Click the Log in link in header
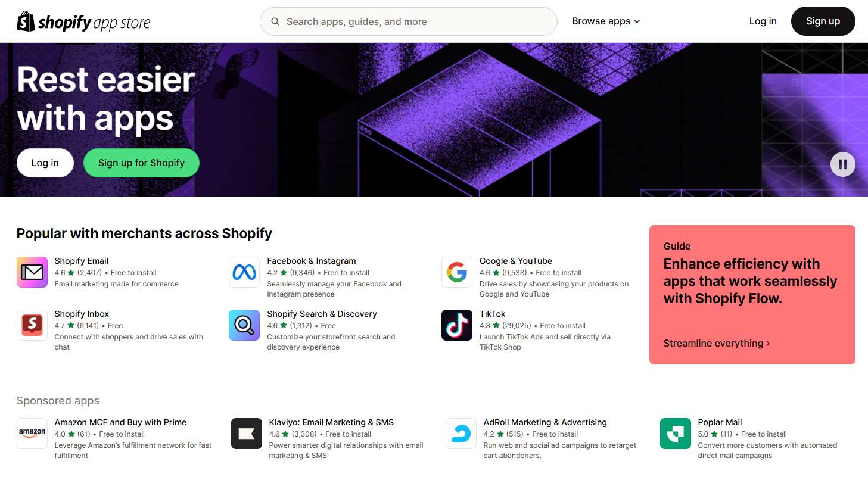Viewport: 868px width, 480px height. pos(763,21)
